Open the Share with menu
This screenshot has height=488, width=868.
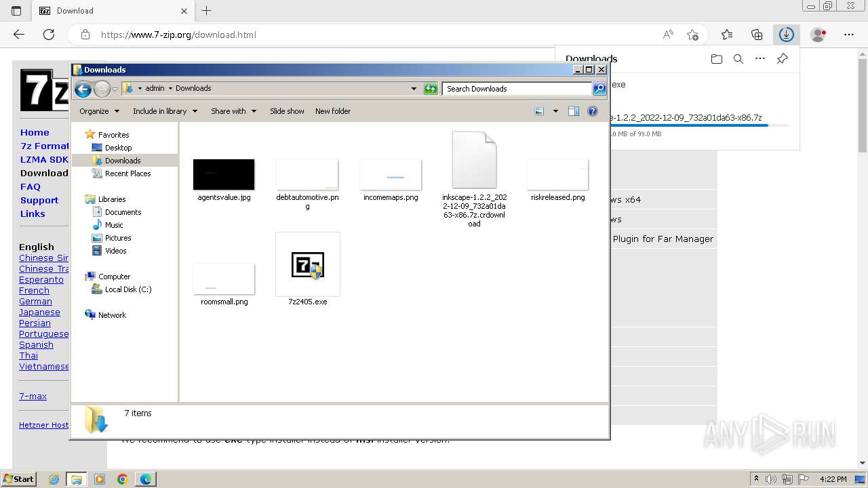coord(233,111)
